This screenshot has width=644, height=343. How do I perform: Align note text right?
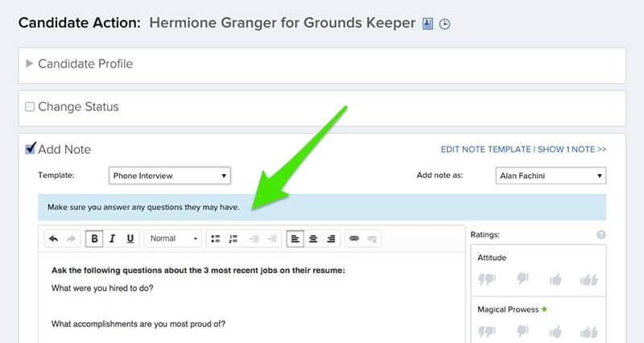coord(331,238)
